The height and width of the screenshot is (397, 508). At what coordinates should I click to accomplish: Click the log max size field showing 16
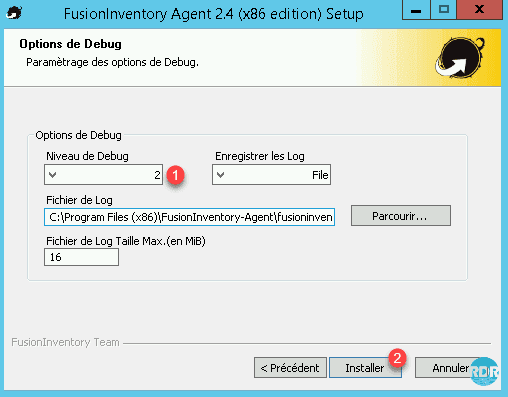(x=81, y=257)
